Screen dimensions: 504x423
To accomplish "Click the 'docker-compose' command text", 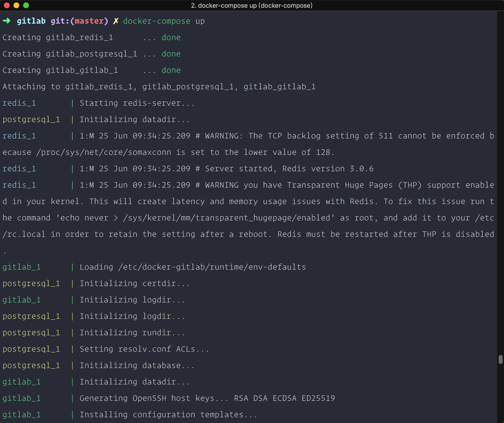I will [157, 21].
